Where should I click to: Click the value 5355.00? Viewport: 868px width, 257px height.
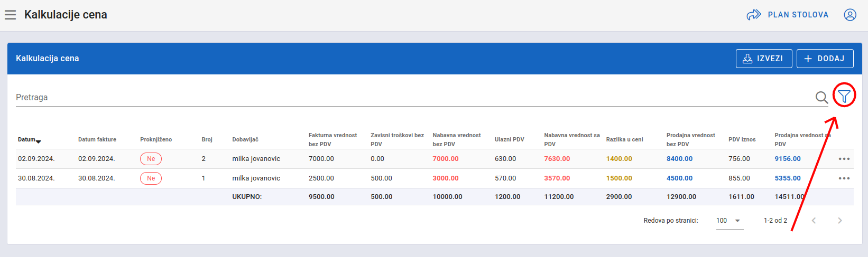tap(788, 178)
